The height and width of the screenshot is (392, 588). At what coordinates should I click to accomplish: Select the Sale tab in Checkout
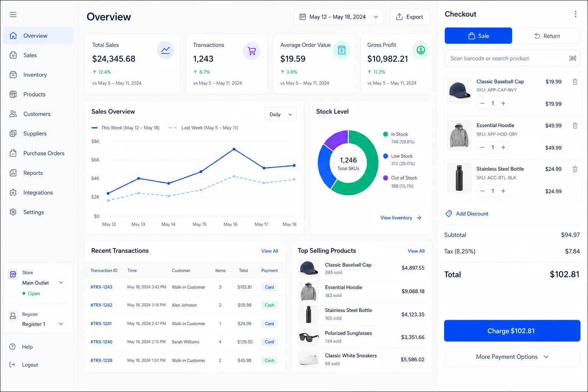[478, 36]
